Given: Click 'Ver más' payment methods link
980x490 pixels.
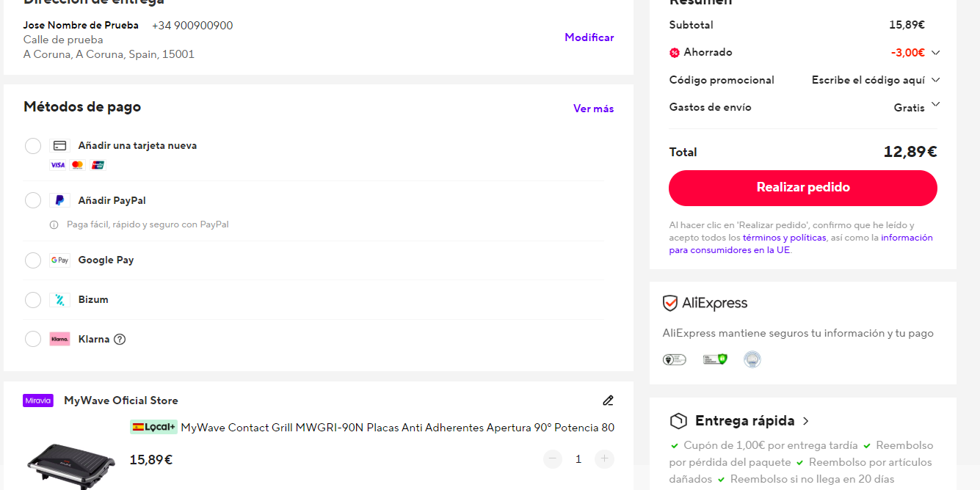Looking at the screenshot, I should coord(593,109).
